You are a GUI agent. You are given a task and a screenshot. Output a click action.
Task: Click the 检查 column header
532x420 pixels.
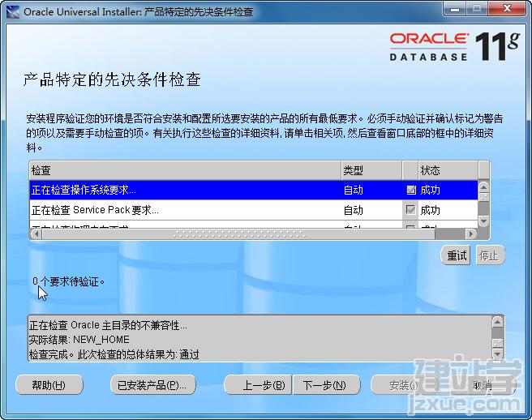184,170
